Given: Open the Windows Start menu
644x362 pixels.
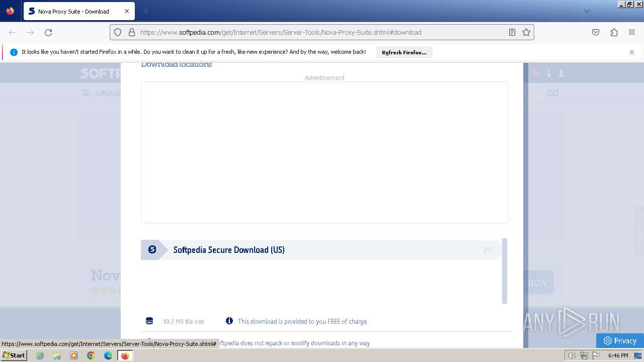Looking at the screenshot, I should click(x=14, y=355).
